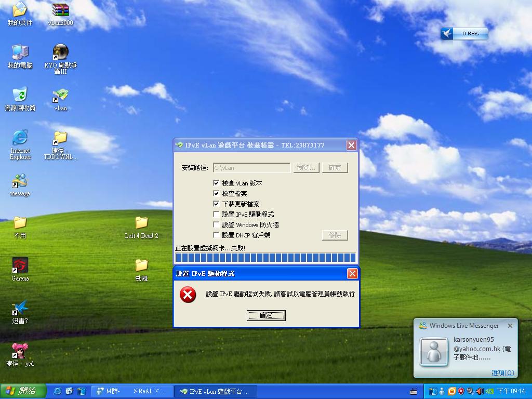Click the 移除 remove button
This screenshot has width=532, height=399.
(335, 235)
